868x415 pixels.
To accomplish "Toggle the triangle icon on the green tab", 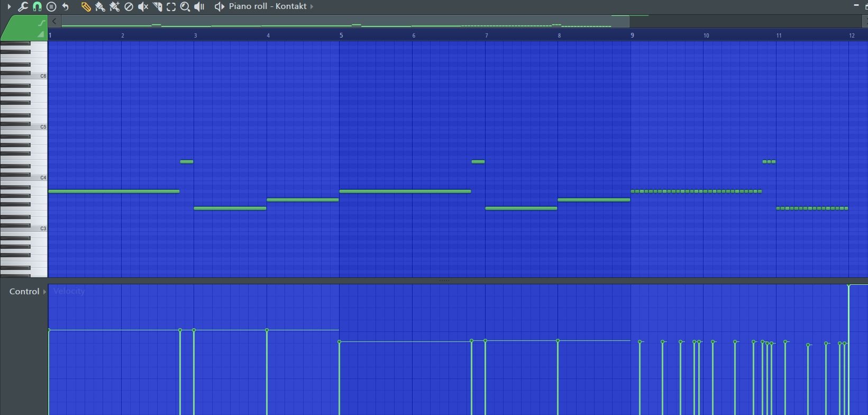I will [41, 34].
